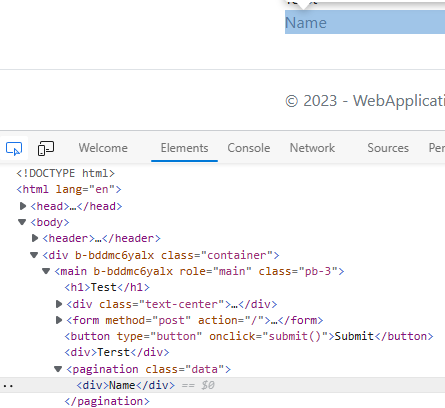
Task: Select the button Submit element row
Action: pos(249,336)
